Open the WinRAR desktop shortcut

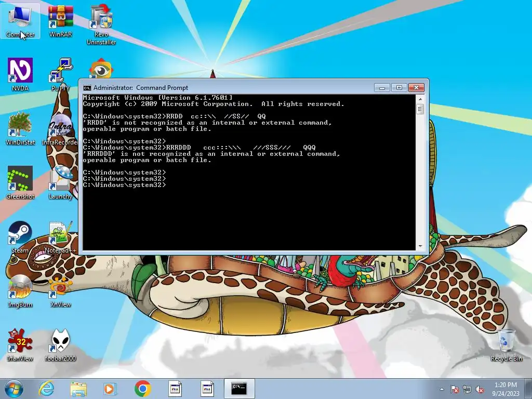pos(60,21)
